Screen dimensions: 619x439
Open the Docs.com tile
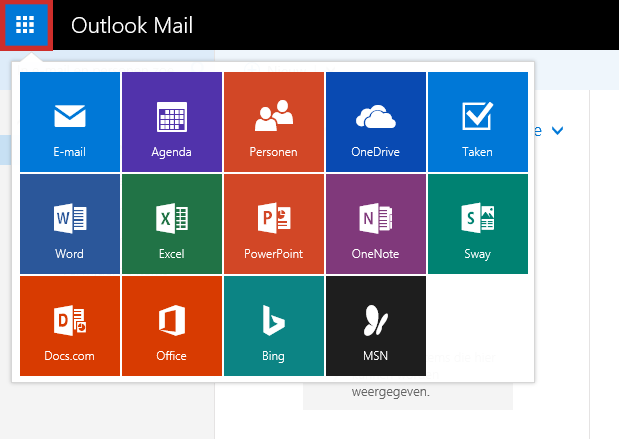(70, 326)
